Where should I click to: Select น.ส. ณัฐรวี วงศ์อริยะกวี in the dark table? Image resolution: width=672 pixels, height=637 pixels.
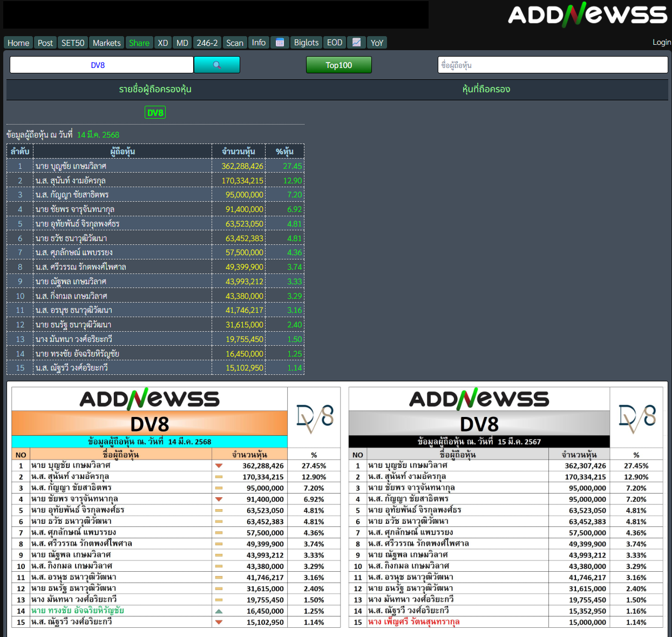[x=72, y=368]
